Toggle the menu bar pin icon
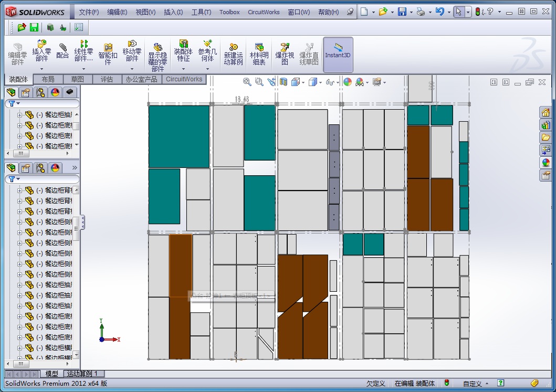 tap(350, 12)
